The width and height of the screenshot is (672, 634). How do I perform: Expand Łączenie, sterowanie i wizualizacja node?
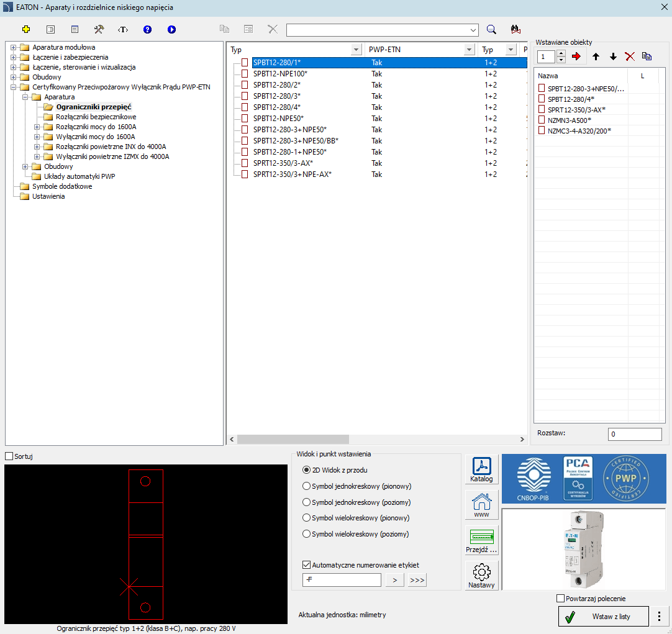13,67
